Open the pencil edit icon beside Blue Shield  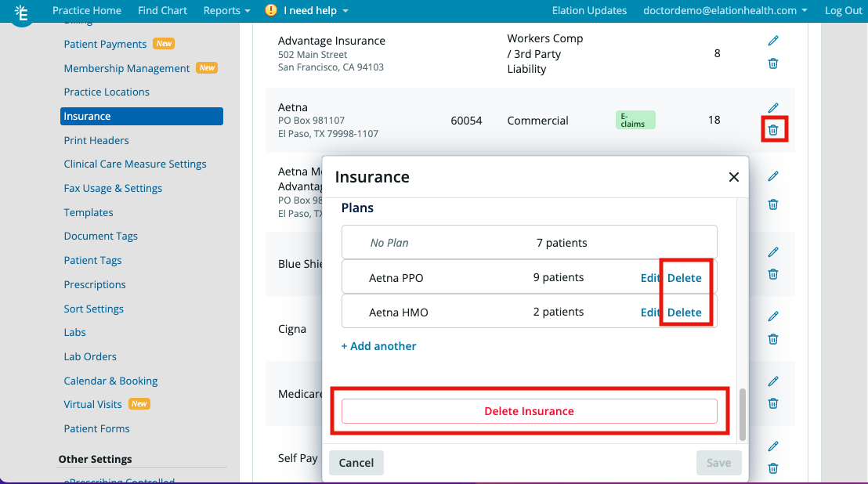click(x=774, y=251)
